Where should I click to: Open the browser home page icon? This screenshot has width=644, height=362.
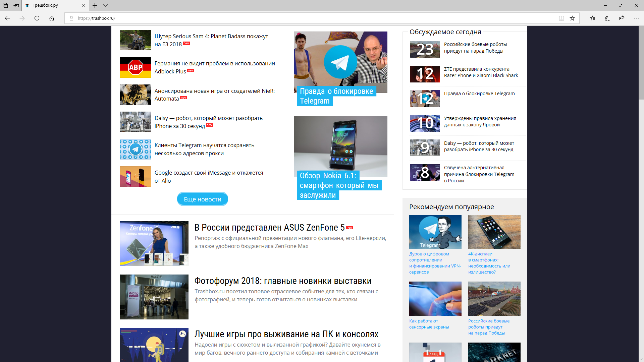(52, 18)
